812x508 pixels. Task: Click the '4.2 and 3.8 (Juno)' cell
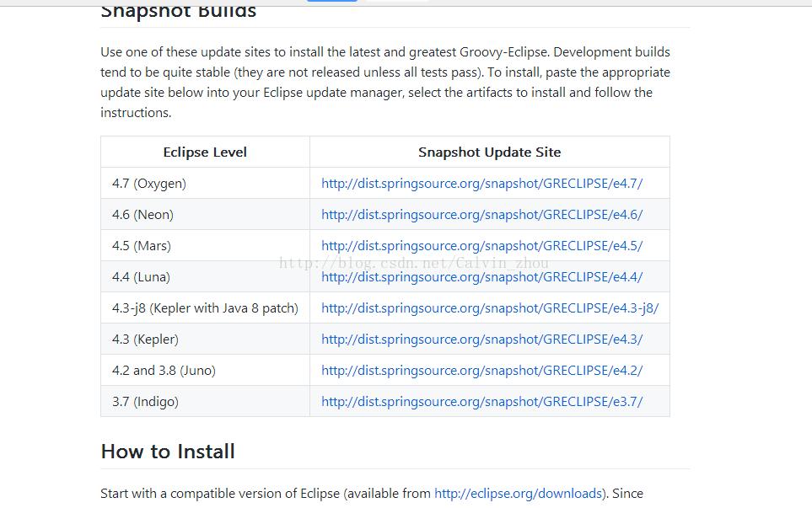tap(205, 370)
